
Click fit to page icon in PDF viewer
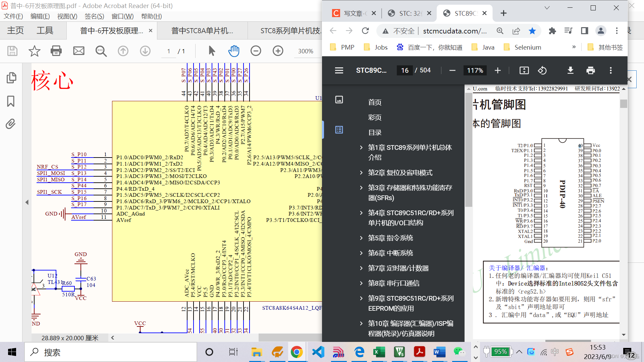point(524,70)
